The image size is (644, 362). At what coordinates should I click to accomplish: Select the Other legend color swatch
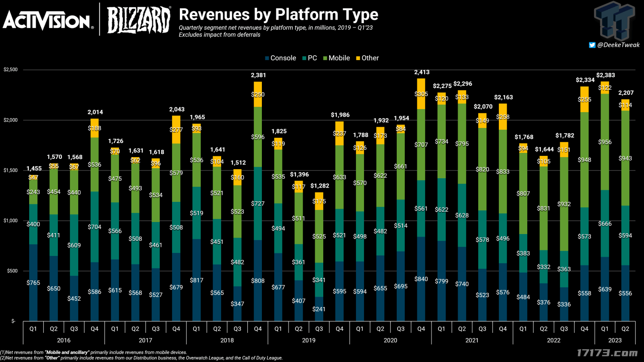[x=358, y=58]
